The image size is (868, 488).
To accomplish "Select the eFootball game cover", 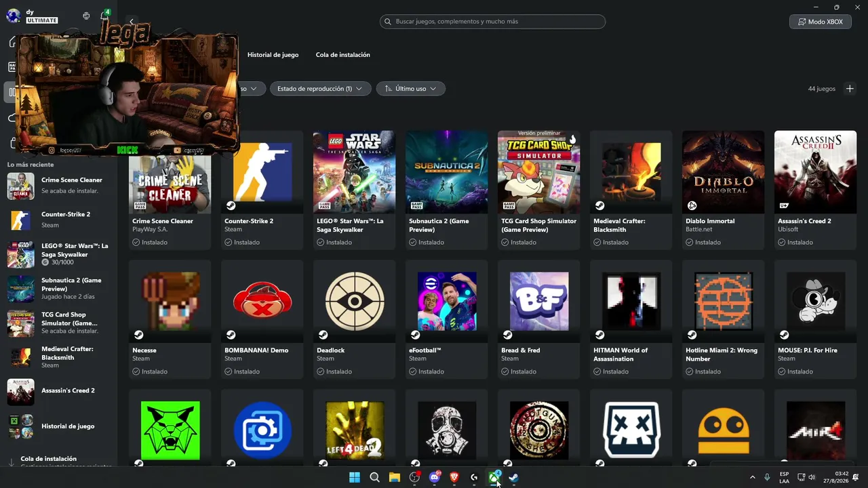I will [x=447, y=302].
